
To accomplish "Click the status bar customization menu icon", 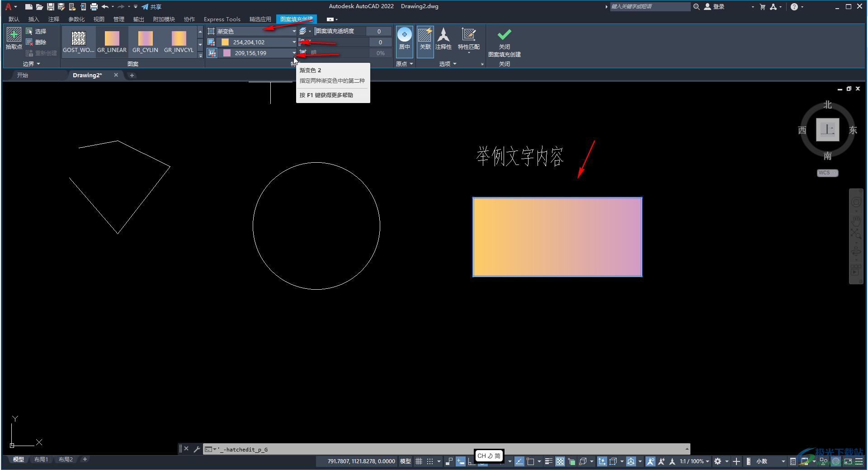I will pyautogui.click(x=859, y=461).
